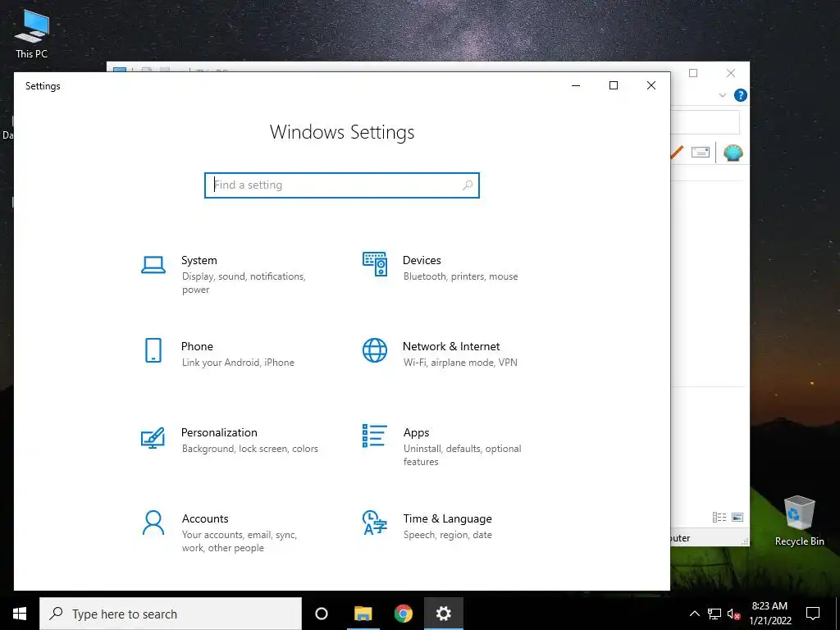Switch File Explorer to details view icon

(x=719, y=517)
